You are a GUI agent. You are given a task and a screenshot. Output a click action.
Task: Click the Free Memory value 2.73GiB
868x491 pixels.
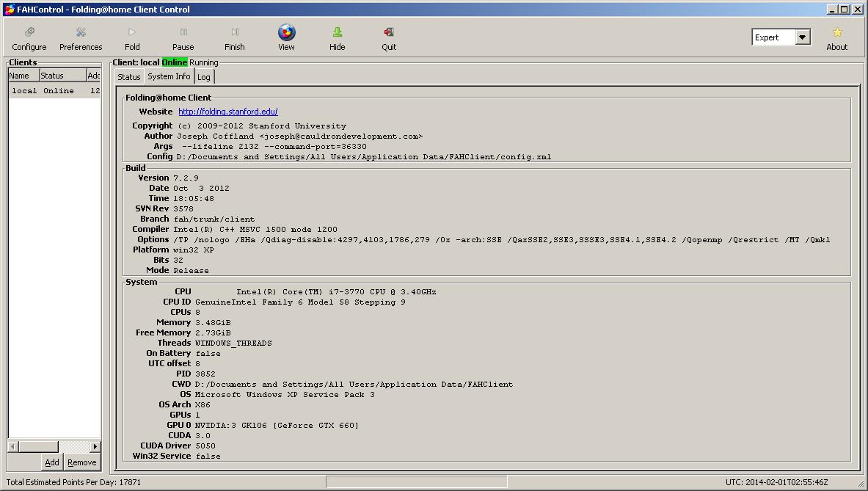213,333
